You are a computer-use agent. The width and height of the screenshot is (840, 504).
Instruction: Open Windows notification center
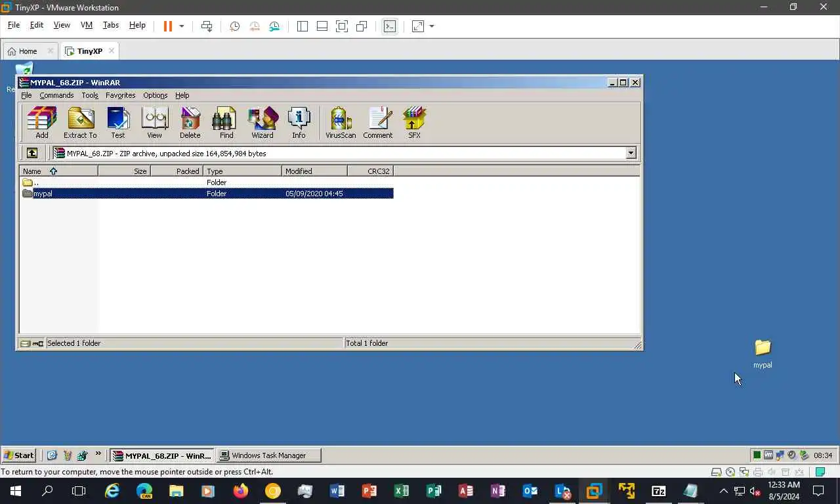pyautogui.click(x=818, y=491)
